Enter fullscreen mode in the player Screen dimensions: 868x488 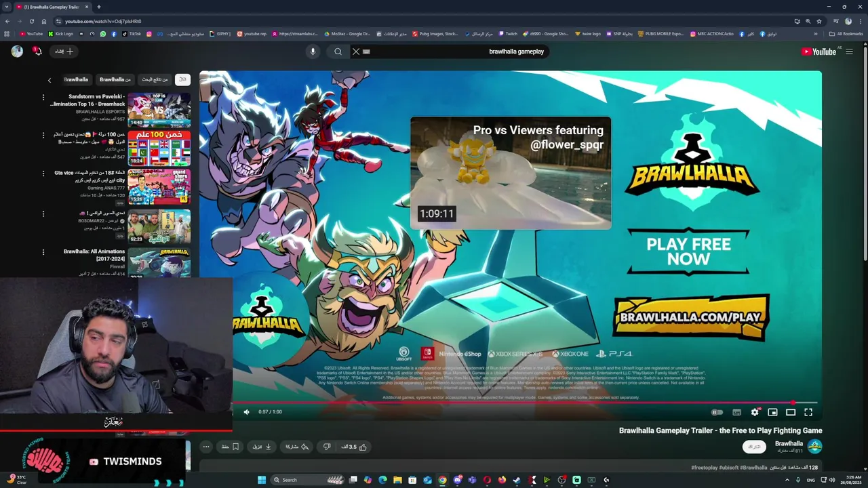(x=808, y=411)
